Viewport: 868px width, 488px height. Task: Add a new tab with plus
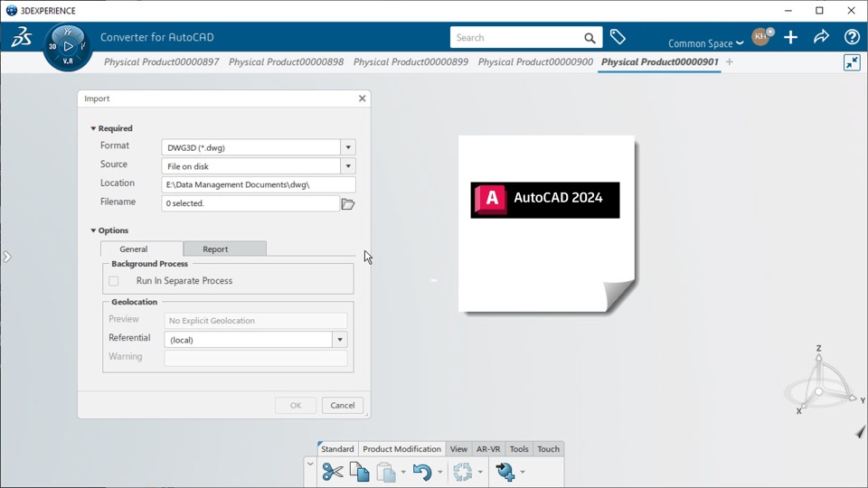point(729,62)
